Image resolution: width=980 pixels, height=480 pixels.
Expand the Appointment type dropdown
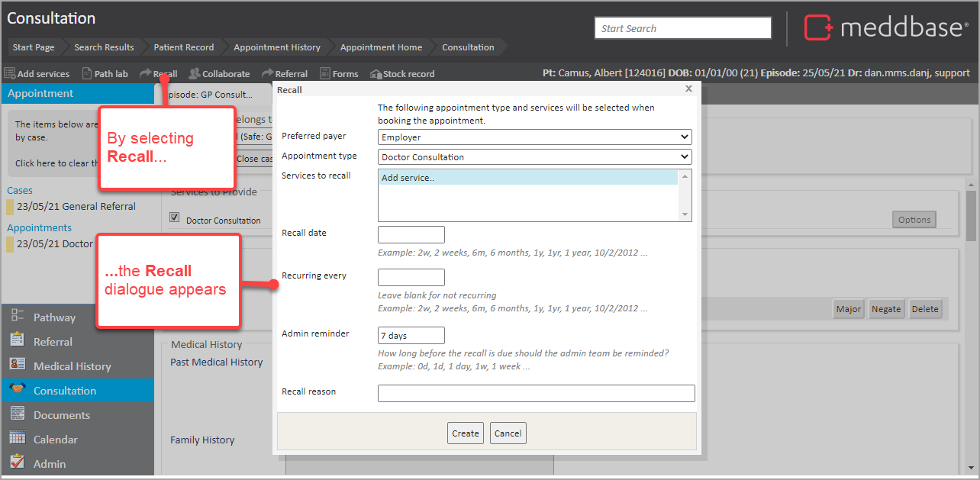534,157
